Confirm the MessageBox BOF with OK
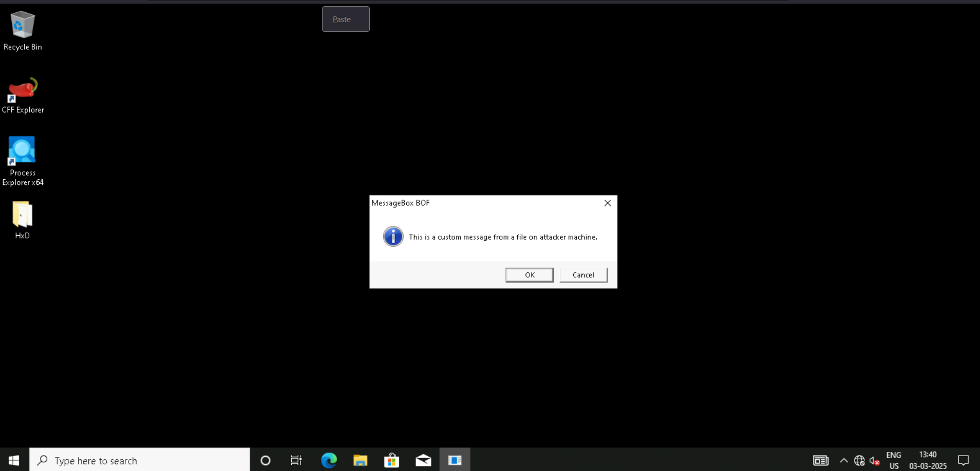Viewport: 980px width, 471px height. (x=530, y=275)
